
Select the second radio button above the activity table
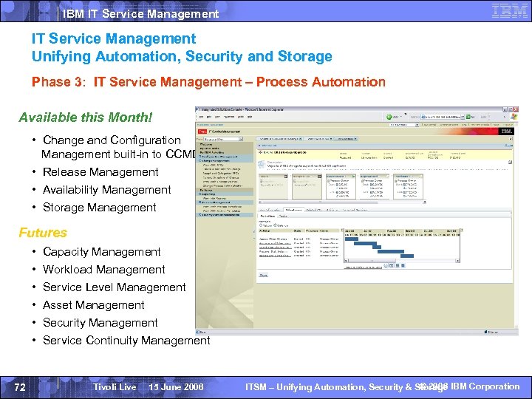[x=275, y=225]
